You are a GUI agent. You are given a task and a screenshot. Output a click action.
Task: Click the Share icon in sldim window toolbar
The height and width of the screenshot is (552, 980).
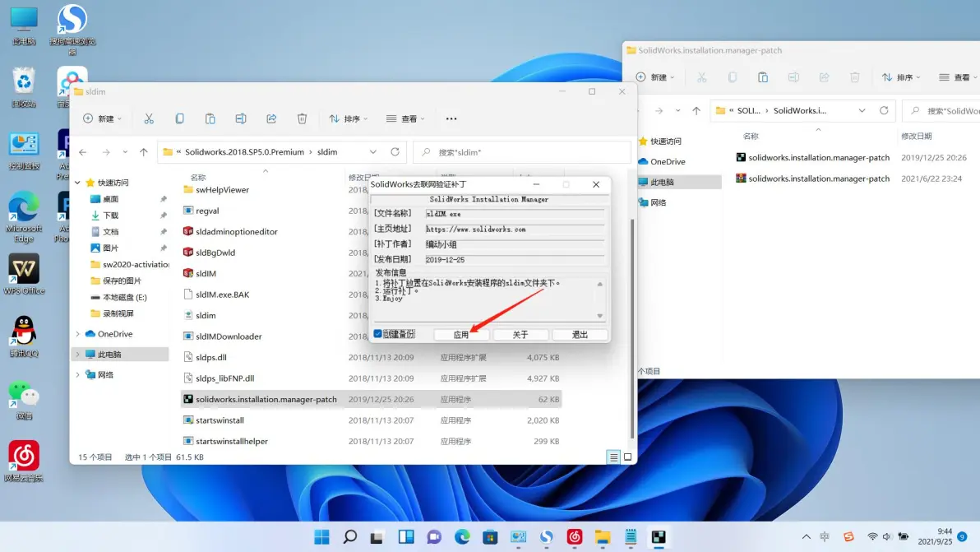(x=271, y=118)
